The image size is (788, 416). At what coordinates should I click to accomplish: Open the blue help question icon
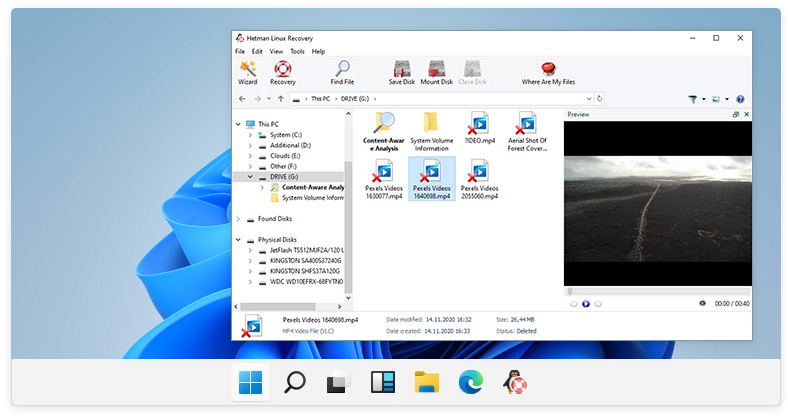(740, 99)
